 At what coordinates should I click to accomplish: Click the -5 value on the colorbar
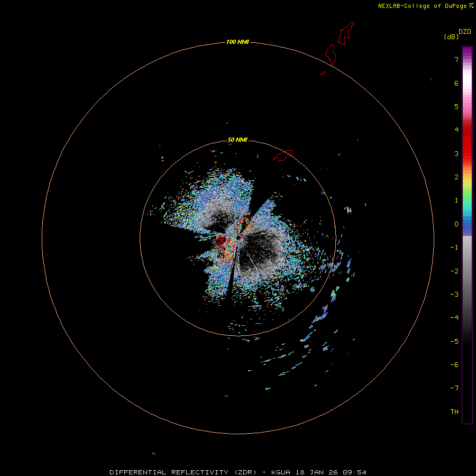click(x=454, y=342)
